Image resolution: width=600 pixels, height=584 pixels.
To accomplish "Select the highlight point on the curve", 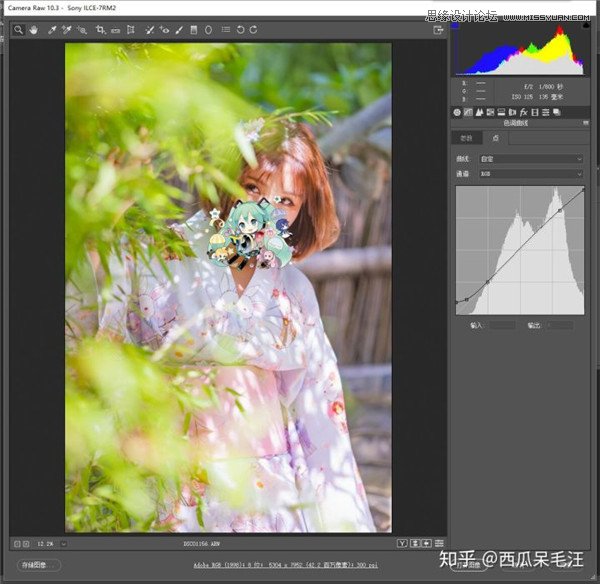I will pyautogui.click(x=560, y=210).
